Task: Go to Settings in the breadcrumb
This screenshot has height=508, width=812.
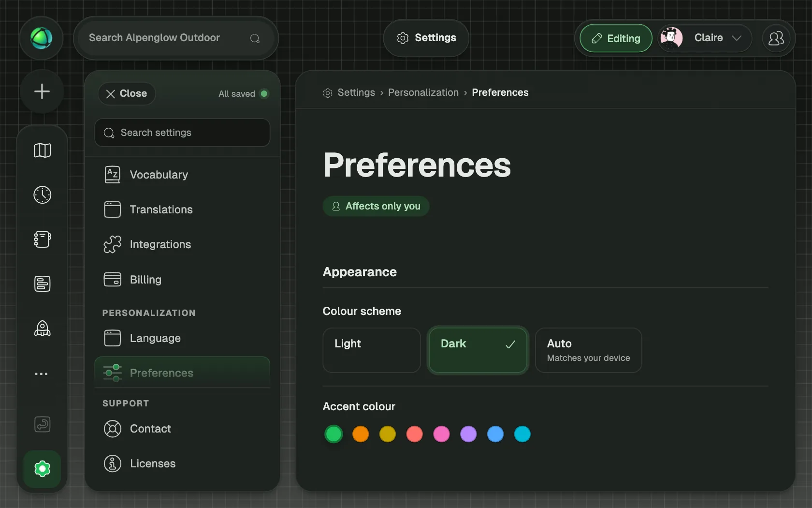Action: (356, 92)
